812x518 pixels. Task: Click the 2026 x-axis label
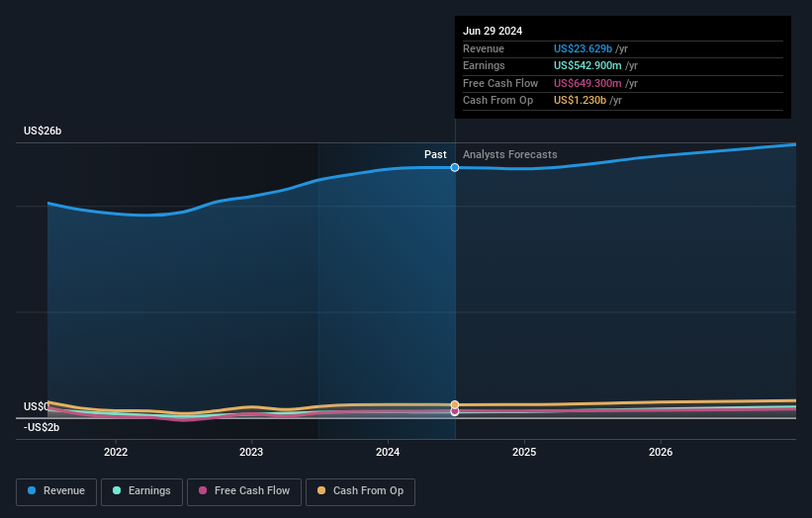661,452
